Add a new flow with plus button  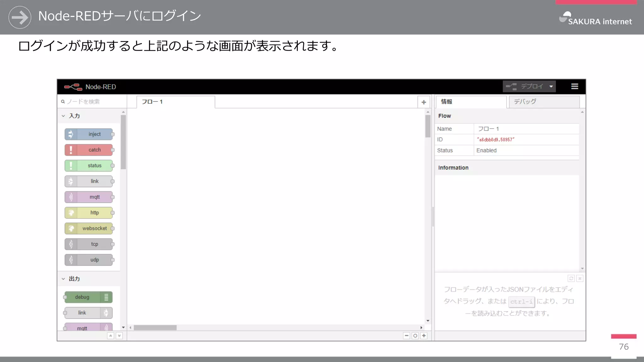pyautogui.click(x=424, y=102)
